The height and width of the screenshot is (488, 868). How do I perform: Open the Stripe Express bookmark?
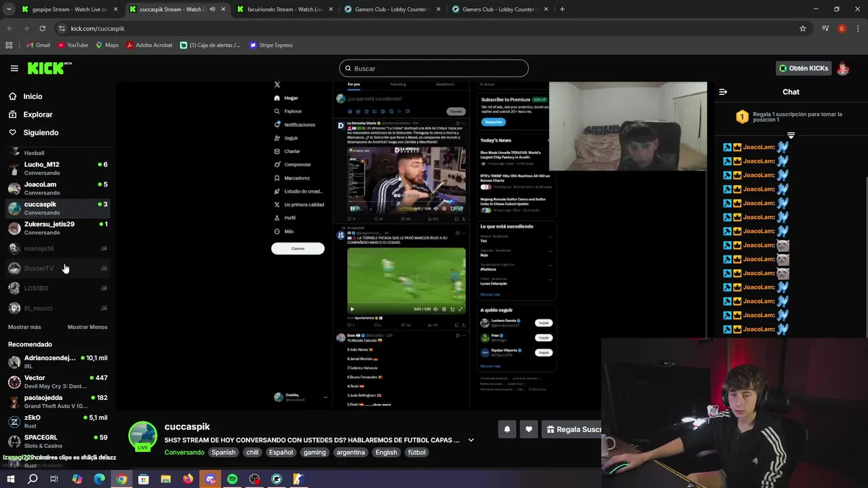[271, 45]
